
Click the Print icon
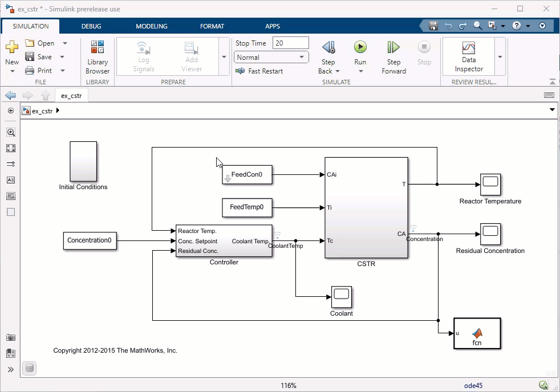30,70
